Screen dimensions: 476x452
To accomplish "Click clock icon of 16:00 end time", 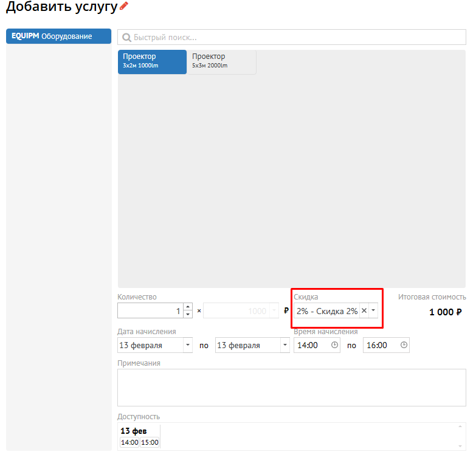I will click(x=404, y=345).
